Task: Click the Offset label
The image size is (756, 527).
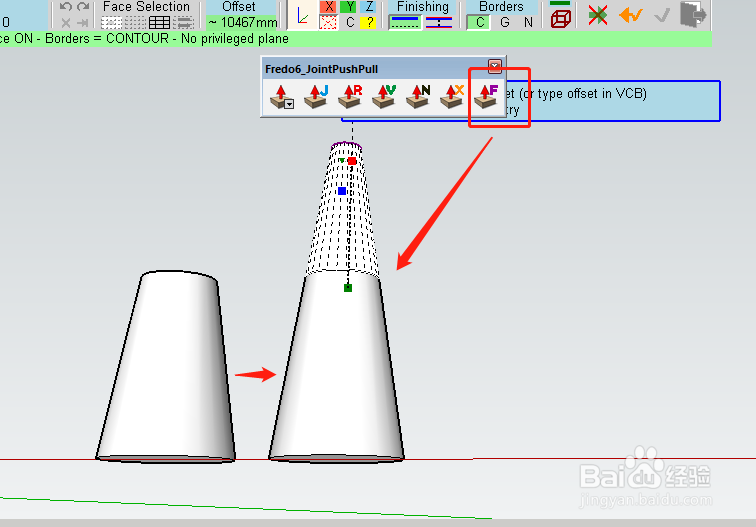Action: pos(239,7)
